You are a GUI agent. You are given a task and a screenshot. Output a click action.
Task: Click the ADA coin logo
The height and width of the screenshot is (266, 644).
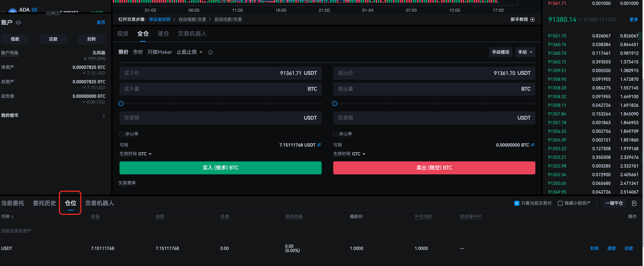(12, 10)
